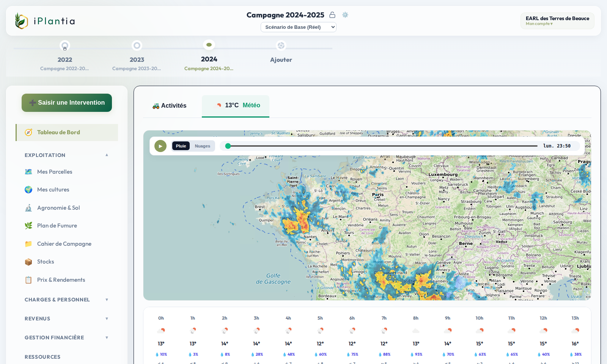The width and height of the screenshot is (607, 364).
Task: Click Paris on the weather map
Action: tap(378, 195)
